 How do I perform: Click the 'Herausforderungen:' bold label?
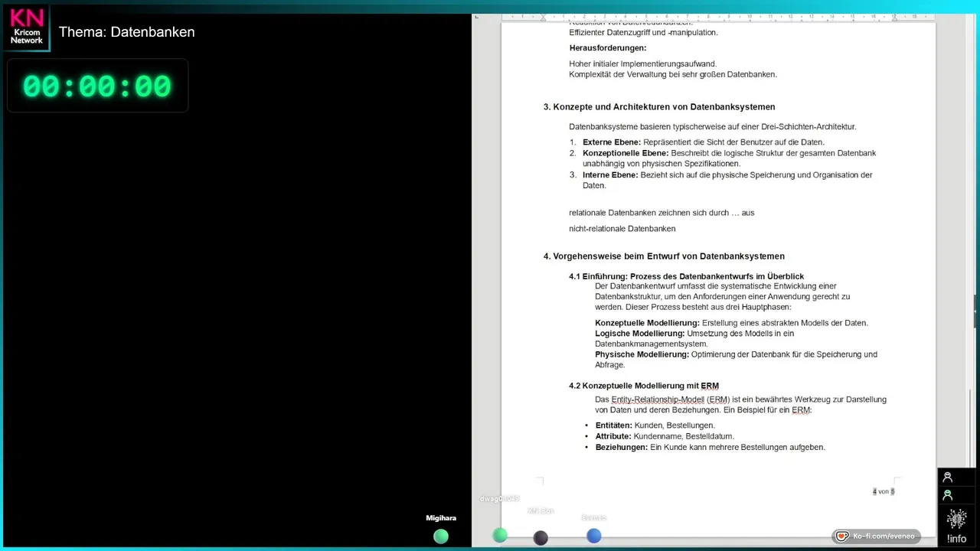(608, 48)
